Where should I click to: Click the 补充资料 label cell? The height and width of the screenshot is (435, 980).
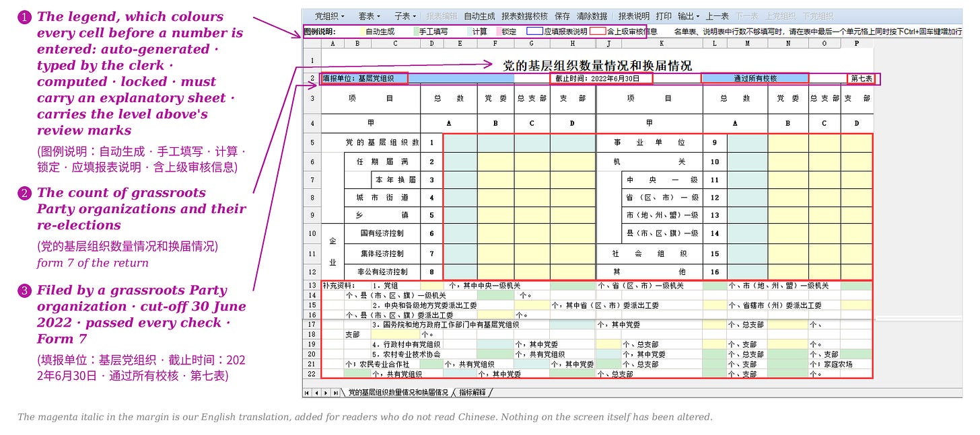pos(340,286)
